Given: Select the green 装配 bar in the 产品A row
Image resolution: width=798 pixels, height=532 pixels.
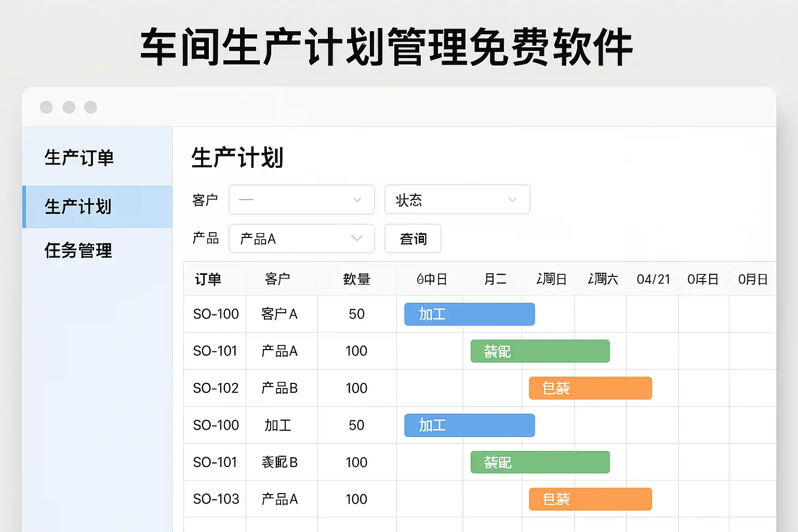Looking at the screenshot, I should tap(540, 351).
